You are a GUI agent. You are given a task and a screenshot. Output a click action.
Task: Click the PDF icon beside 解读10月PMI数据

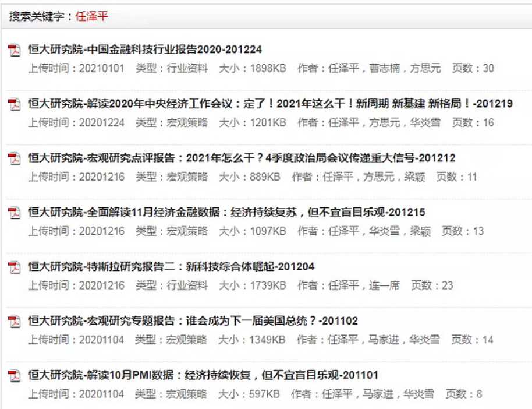14,376
